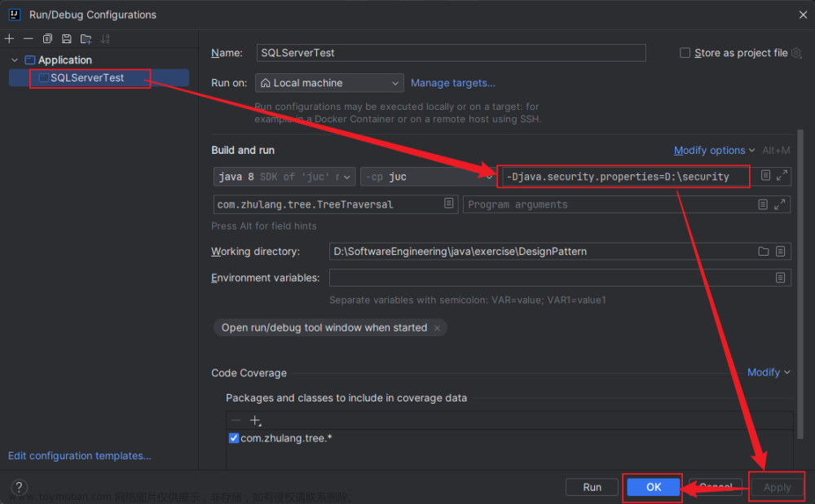This screenshot has height=504, width=815.
Task: Open Program arguments macro list icon
Action: coord(763,204)
